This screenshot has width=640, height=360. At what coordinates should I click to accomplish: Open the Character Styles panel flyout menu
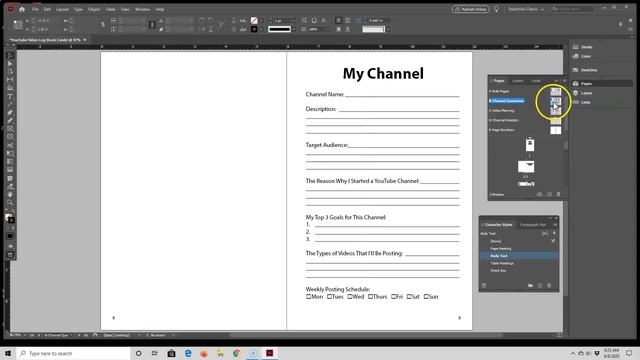pos(555,225)
